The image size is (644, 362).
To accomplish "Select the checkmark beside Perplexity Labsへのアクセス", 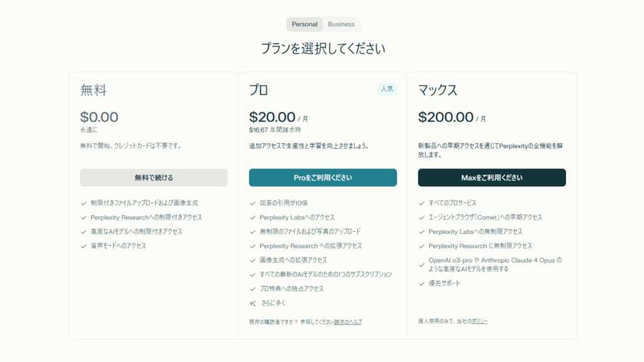I will pyautogui.click(x=253, y=217).
